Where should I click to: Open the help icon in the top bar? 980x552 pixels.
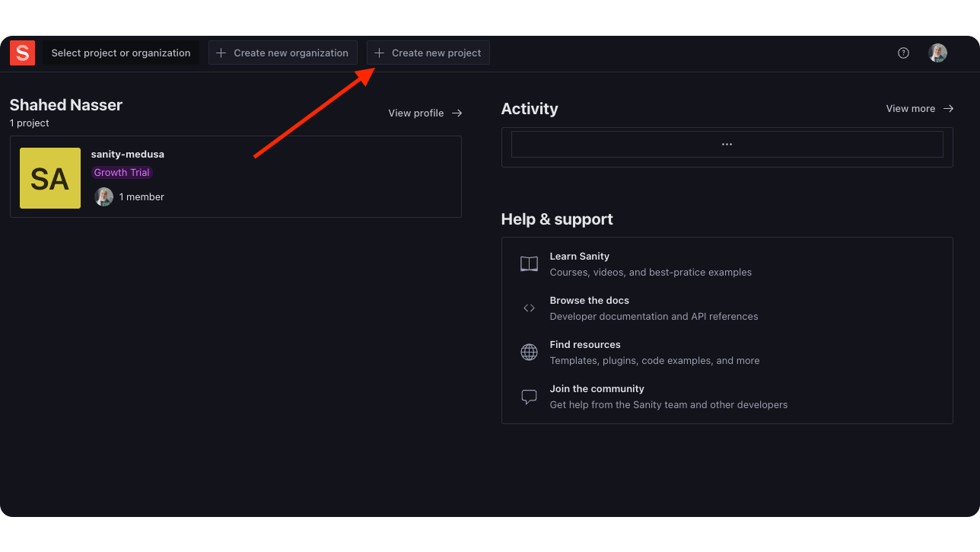(902, 53)
